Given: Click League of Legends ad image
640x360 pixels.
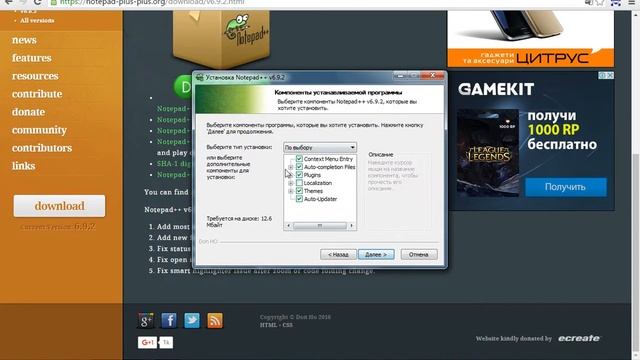Looking at the screenshot, I should click(x=488, y=153).
